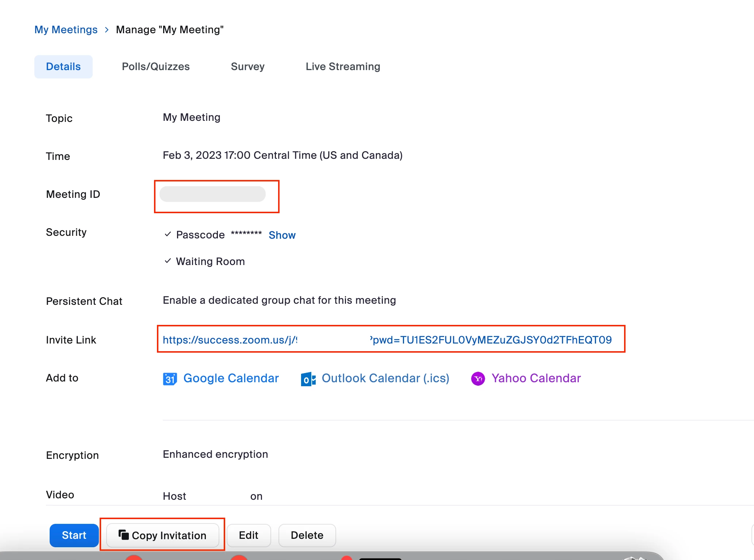The height and width of the screenshot is (560, 754).
Task: Select the Live Streaming tab
Action: (x=343, y=66)
